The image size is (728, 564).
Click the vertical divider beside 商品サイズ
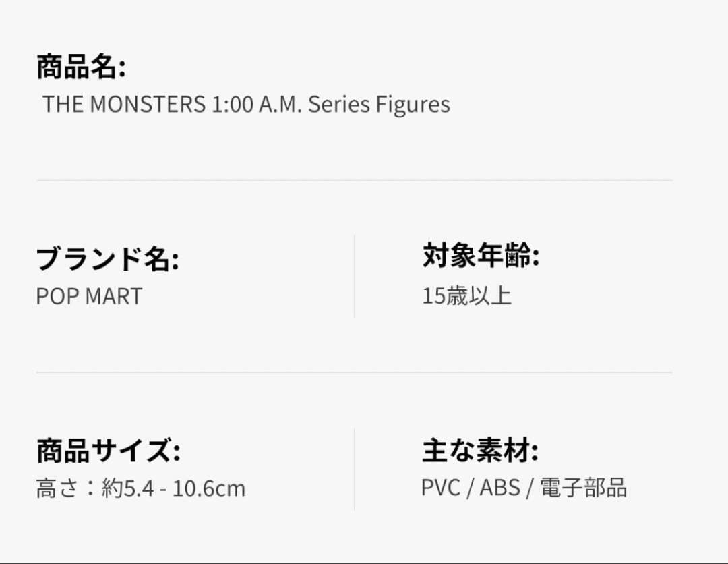tap(355, 469)
